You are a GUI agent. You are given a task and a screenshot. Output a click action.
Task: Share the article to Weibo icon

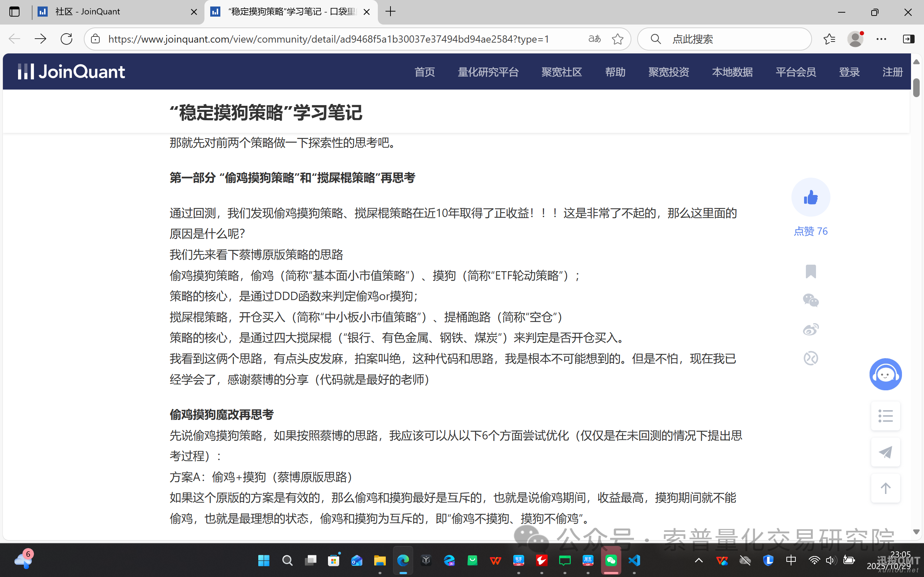pyautogui.click(x=811, y=329)
